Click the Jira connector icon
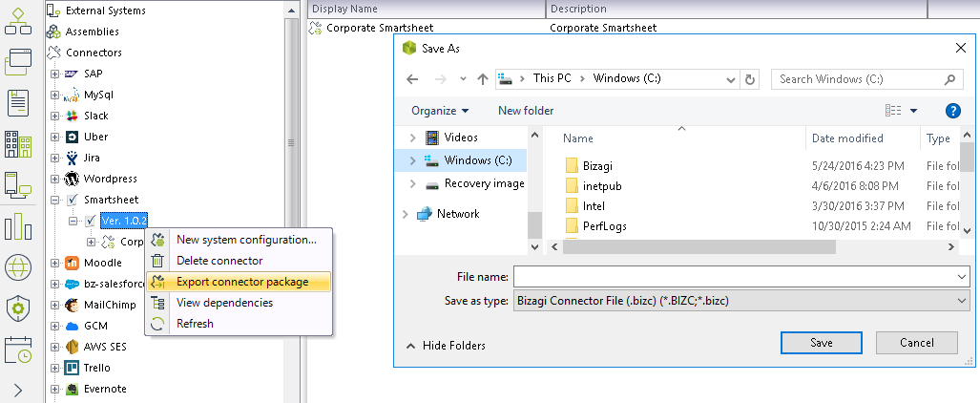Image resolution: width=980 pixels, height=403 pixels. [x=72, y=158]
